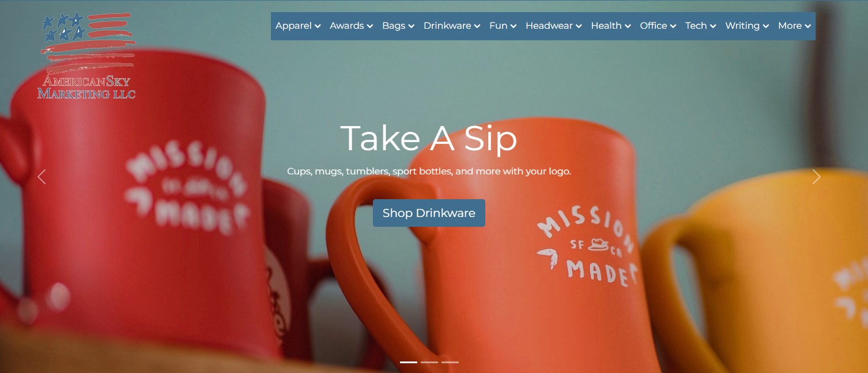Open the Health category menu
This screenshot has width=868, height=373.
tap(611, 26)
